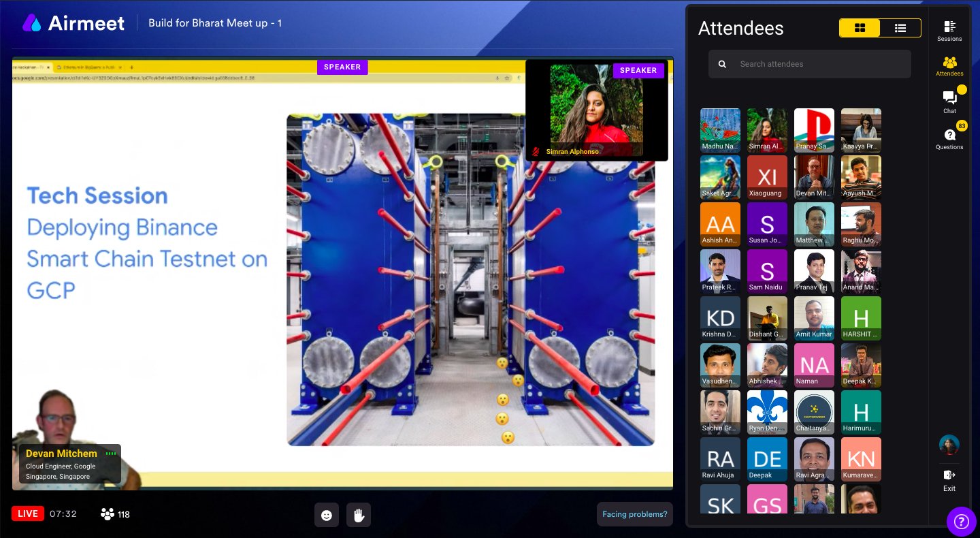The height and width of the screenshot is (538, 980).
Task: Open Krishna D... attendee card
Action: click(x=720, y=318)
